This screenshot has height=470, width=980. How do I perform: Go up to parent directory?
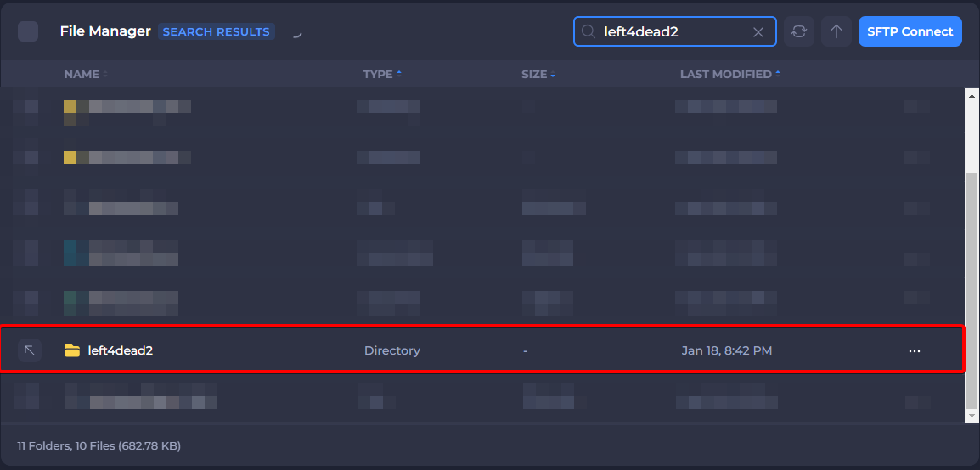[x=836, y=31]
